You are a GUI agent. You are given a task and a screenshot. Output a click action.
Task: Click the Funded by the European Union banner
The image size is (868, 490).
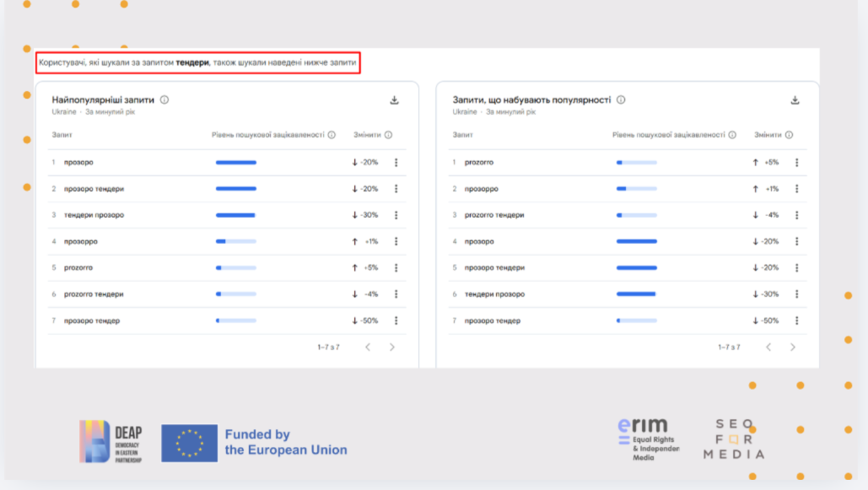254,443
